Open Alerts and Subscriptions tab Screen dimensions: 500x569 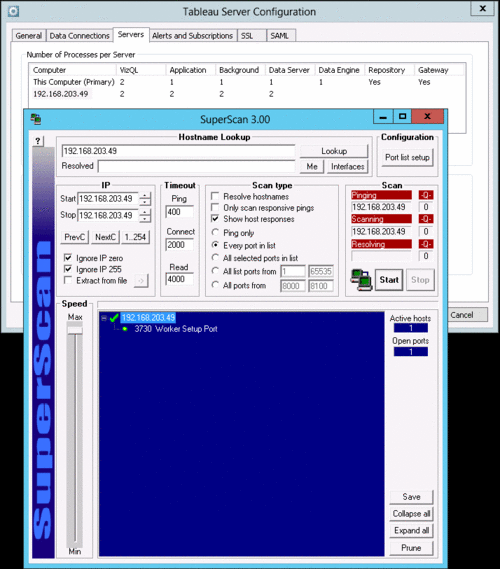click(192, 36)
